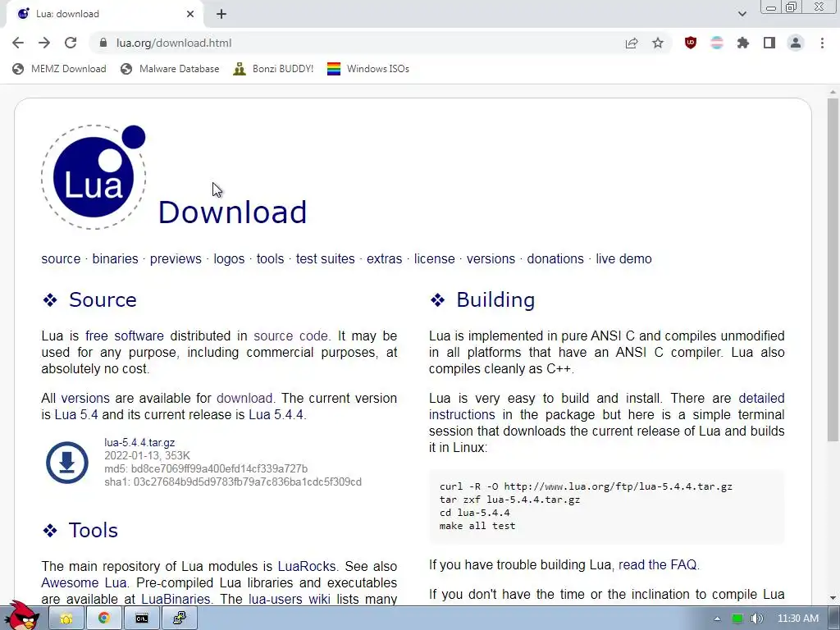
Task: Visit the LuaRocks link
Action: coord(307,566)
